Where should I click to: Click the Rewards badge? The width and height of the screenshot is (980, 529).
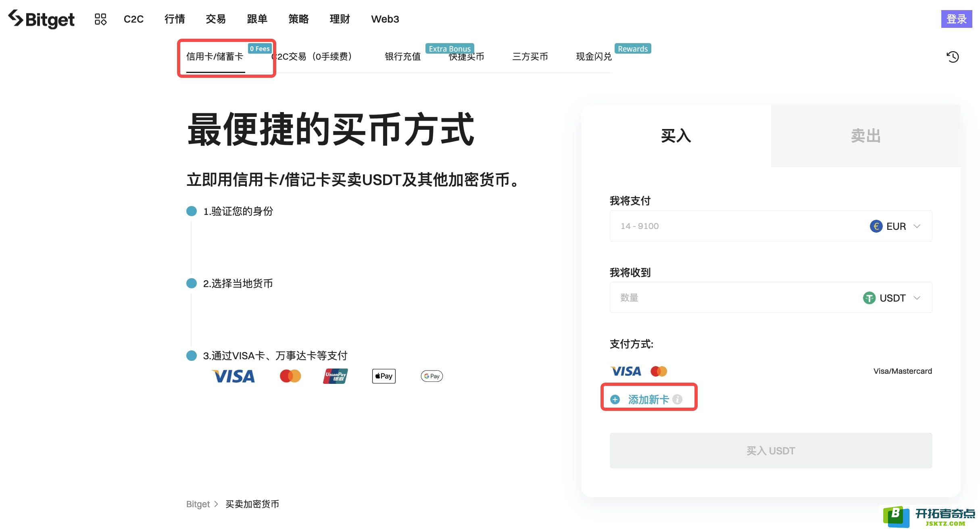633,48
